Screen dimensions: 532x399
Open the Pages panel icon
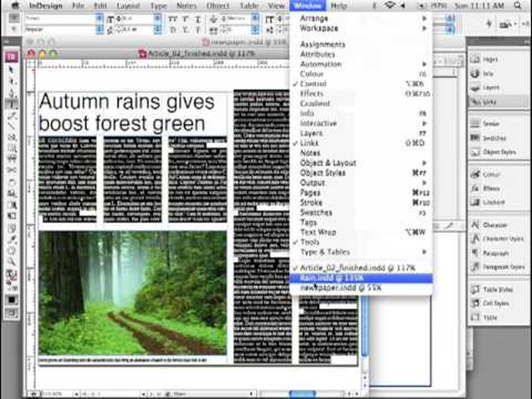(475, 59)
